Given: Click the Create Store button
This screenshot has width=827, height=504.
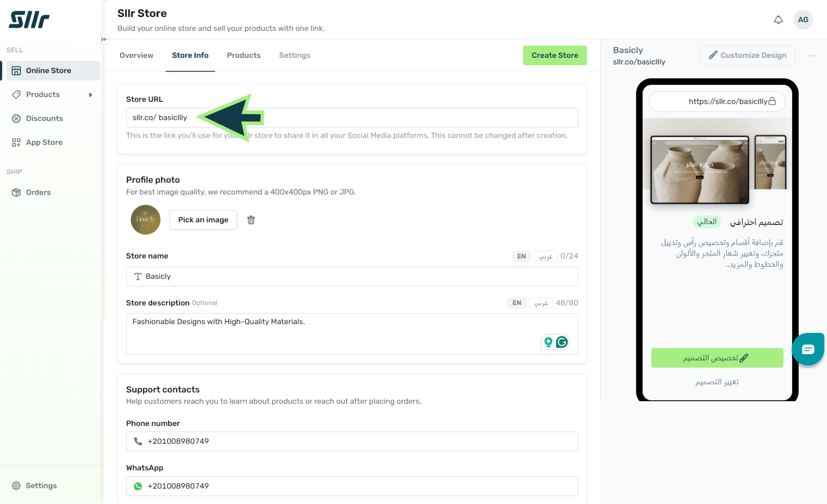Looking at the screenshot, I should coord(555,55).
